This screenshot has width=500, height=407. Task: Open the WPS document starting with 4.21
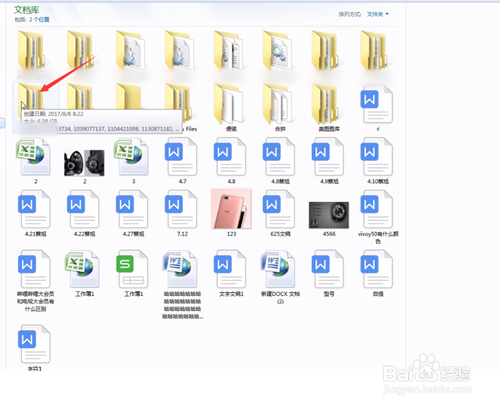35,213
